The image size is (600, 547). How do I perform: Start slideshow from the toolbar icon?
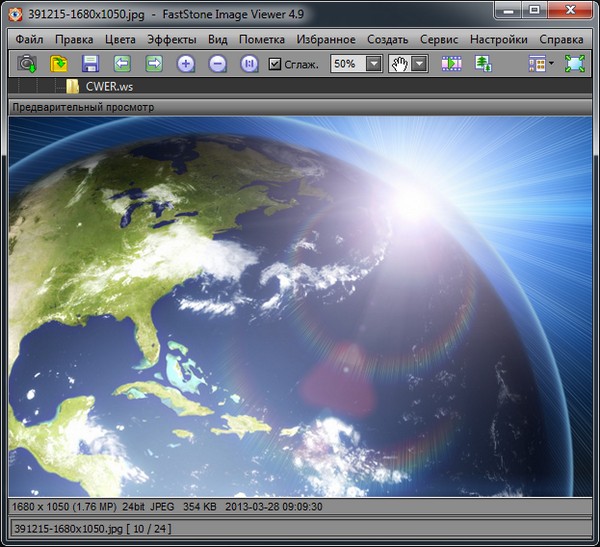(452, 64)
